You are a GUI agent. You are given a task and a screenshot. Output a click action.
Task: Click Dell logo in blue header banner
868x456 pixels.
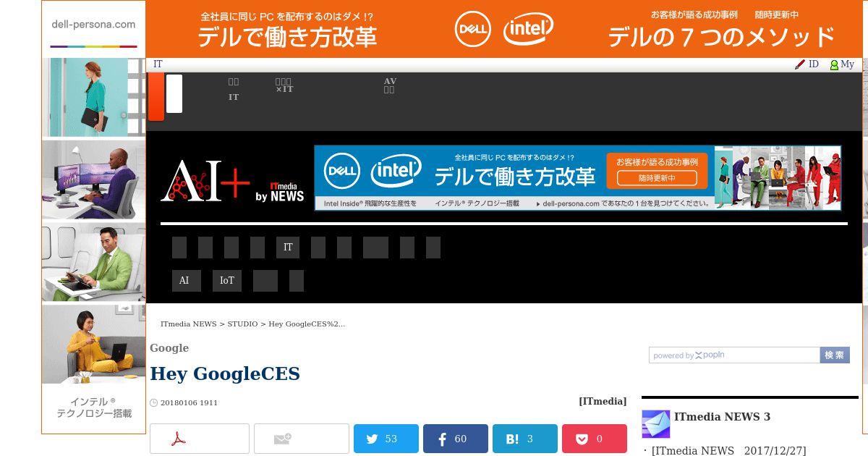[342, 171]
